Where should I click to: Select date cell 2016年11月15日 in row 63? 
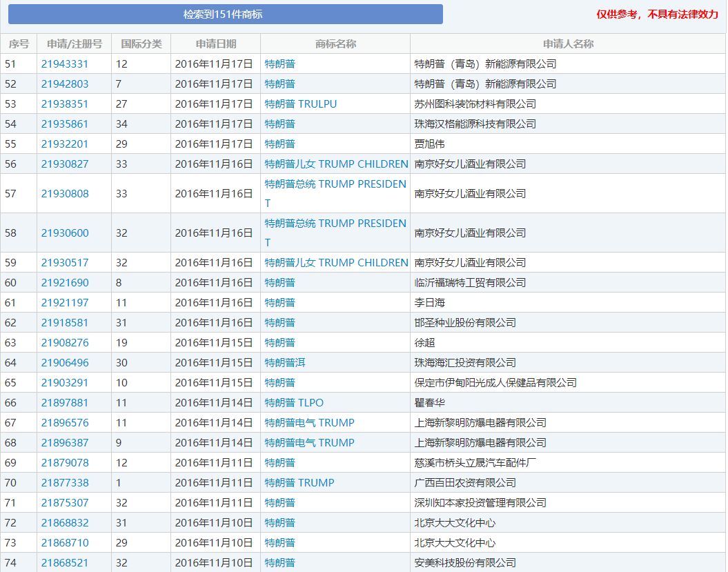click(214, 342)
